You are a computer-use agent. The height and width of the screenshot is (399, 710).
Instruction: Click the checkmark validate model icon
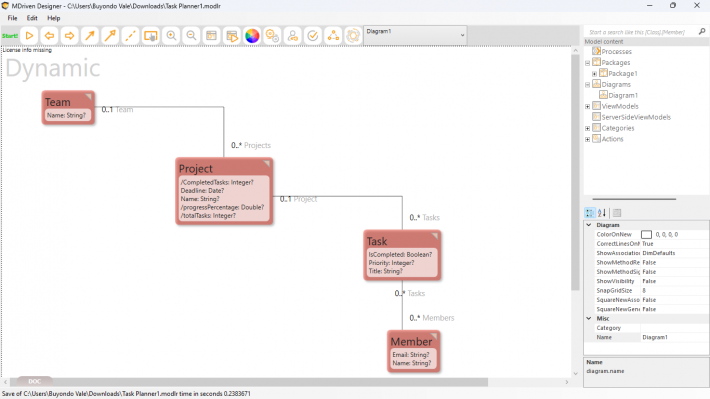pyautogui.click(x=313, y=35)
